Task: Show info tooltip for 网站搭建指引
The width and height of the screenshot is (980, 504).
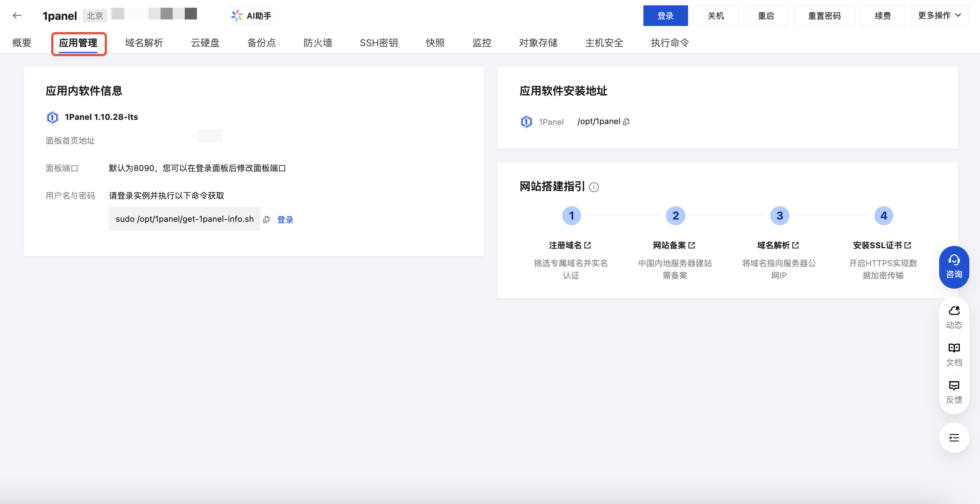Action: (x=594, y=187)
